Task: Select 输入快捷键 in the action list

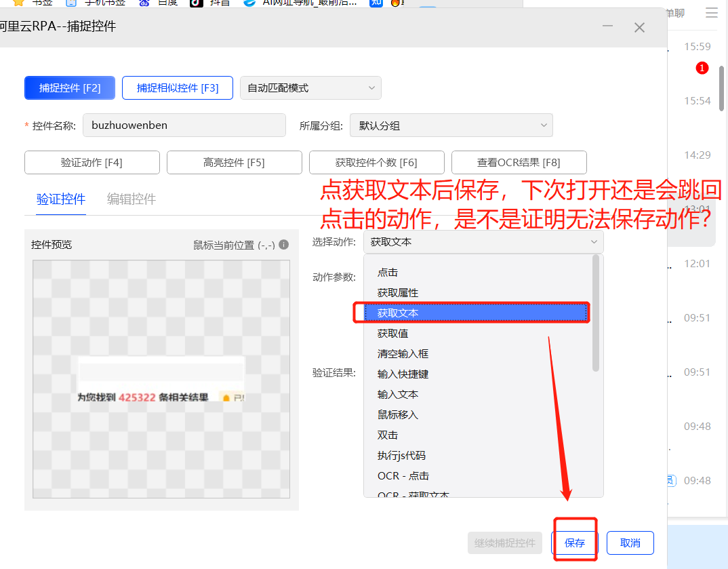Action: click(x=477, y=374)
